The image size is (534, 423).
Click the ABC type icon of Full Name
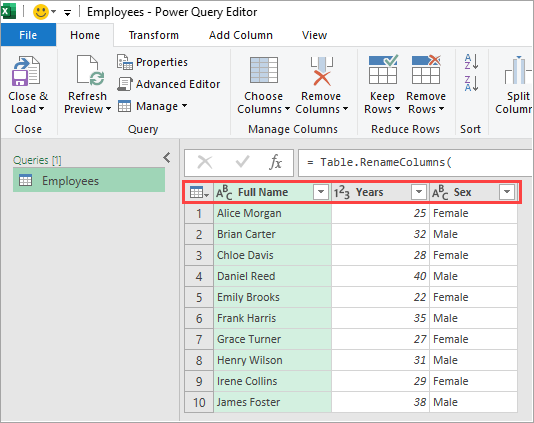tap(224, 193)
